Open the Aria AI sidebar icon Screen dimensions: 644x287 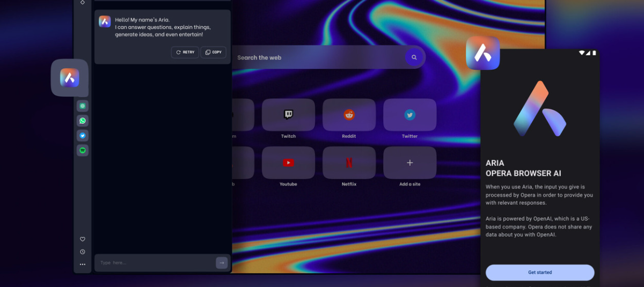(x=69, y=78)
